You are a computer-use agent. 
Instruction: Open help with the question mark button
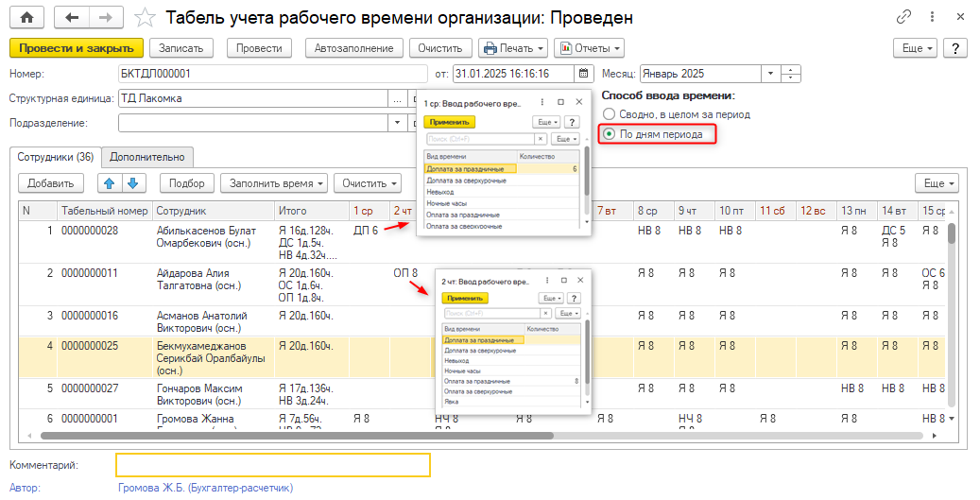(x=954, y=47)
